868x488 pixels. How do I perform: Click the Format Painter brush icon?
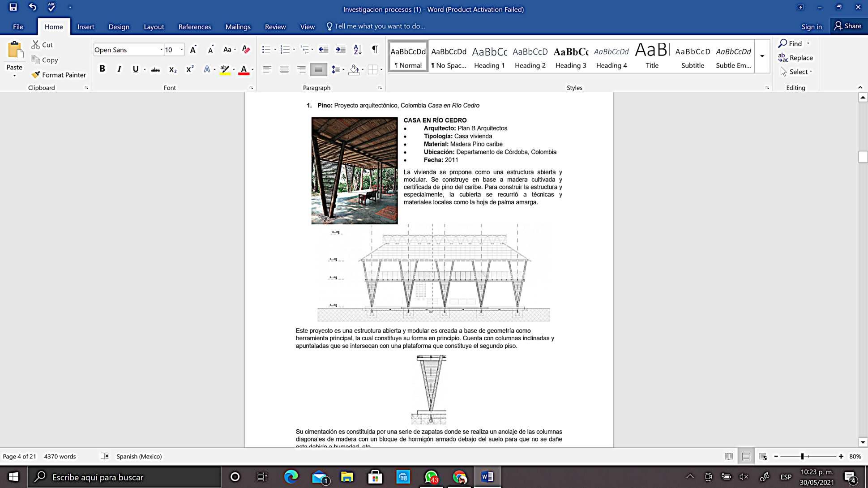coord(36,75)
